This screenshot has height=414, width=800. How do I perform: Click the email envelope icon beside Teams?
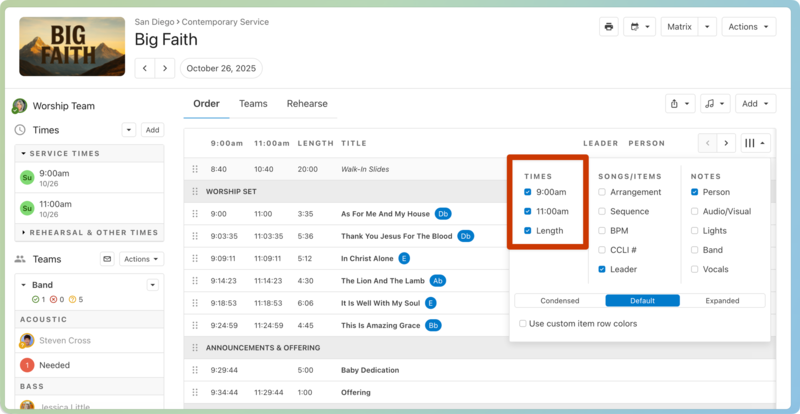click(x=107, y=259)
